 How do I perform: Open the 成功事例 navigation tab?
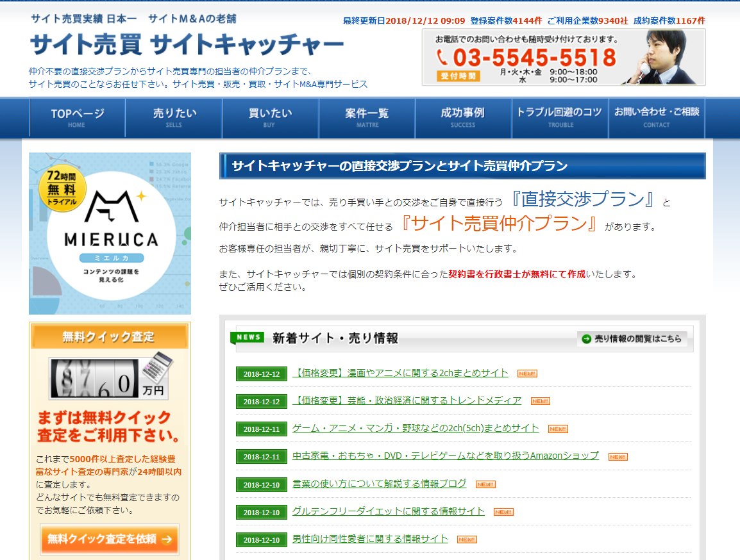click(x=463, y=117)
